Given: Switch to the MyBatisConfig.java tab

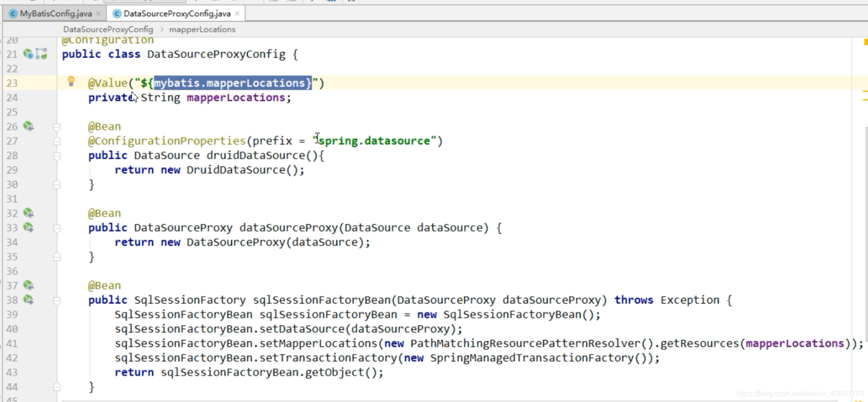Looking at the screenshot, I should (x=56, y=14).
